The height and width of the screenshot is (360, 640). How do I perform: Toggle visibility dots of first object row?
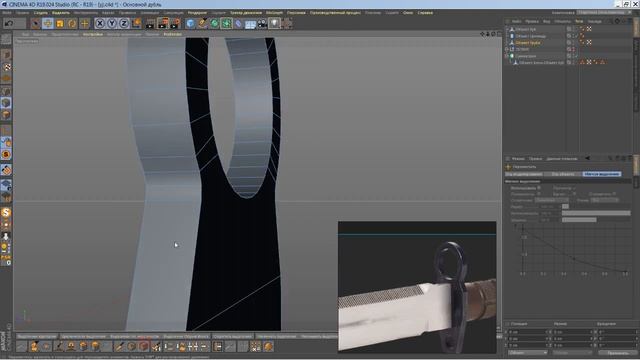573,29
